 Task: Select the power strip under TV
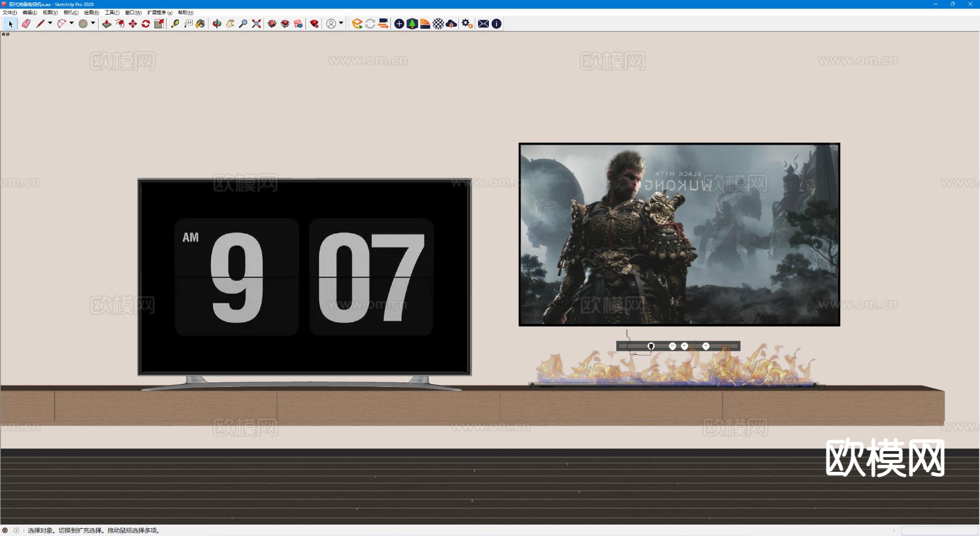678,346
